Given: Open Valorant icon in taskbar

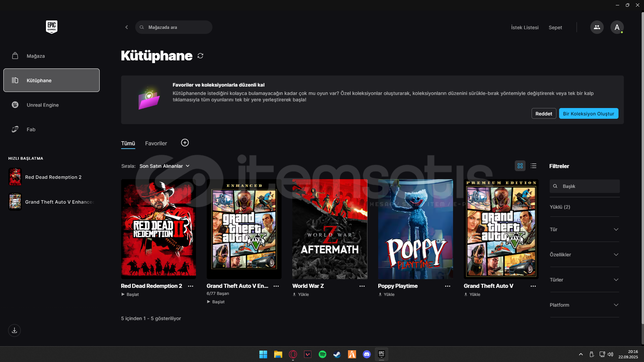Looking at the screenshot, I should [307, 354].
